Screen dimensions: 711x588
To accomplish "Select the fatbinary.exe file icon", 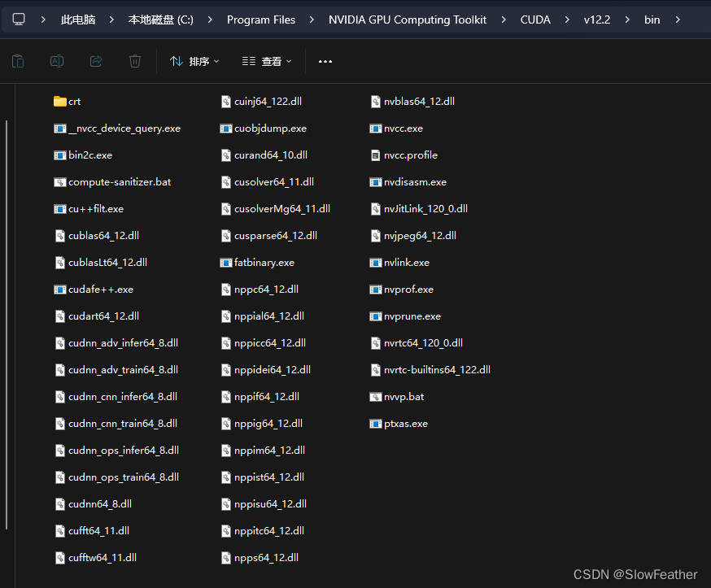I will [226, 263].
